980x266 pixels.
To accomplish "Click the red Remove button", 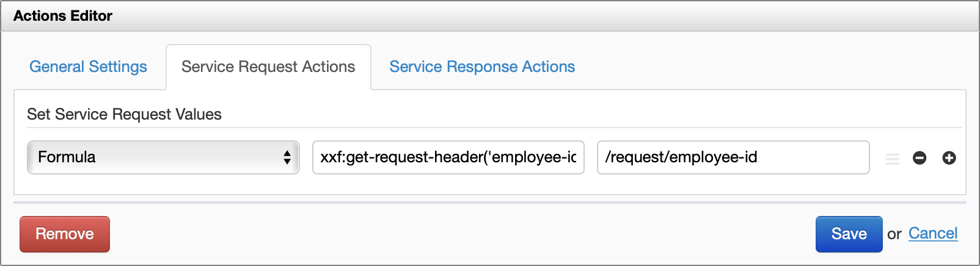I will [65, 234].
